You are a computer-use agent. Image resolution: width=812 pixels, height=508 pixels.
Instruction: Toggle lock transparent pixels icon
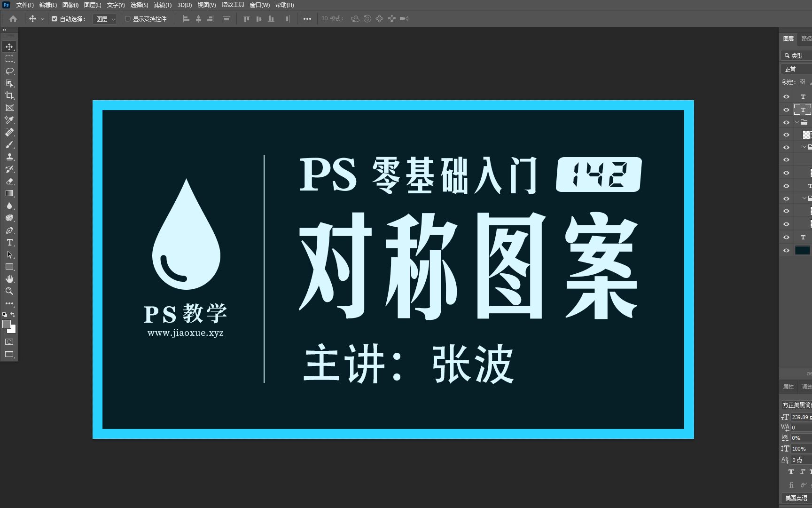click(803, 82)
